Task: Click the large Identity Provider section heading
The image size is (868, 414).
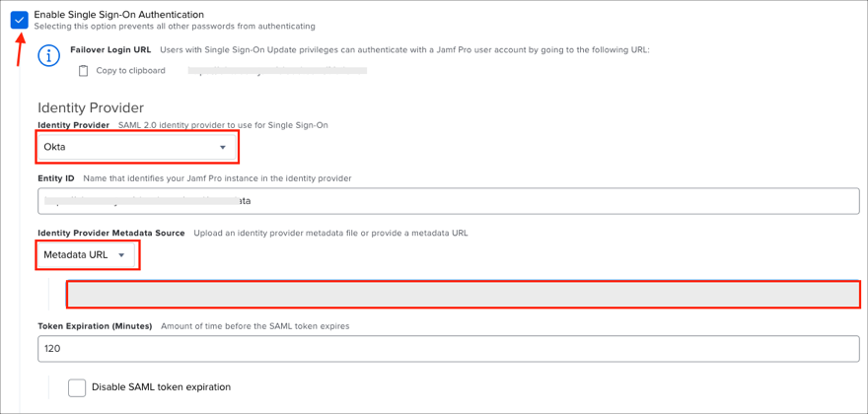Action: 91,107
